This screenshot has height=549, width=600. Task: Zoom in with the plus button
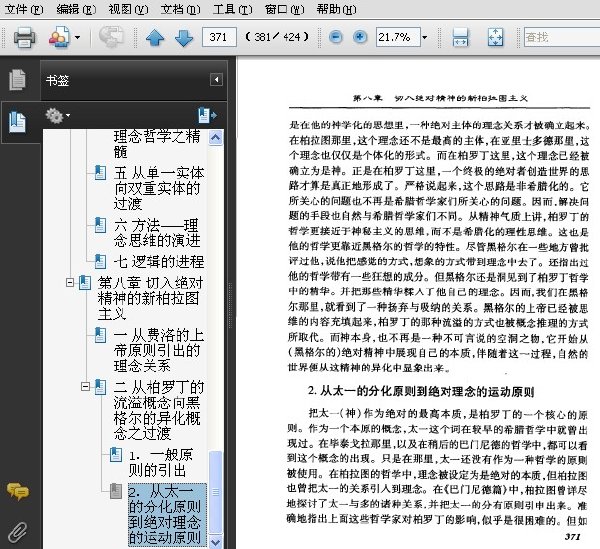point(359,37)
